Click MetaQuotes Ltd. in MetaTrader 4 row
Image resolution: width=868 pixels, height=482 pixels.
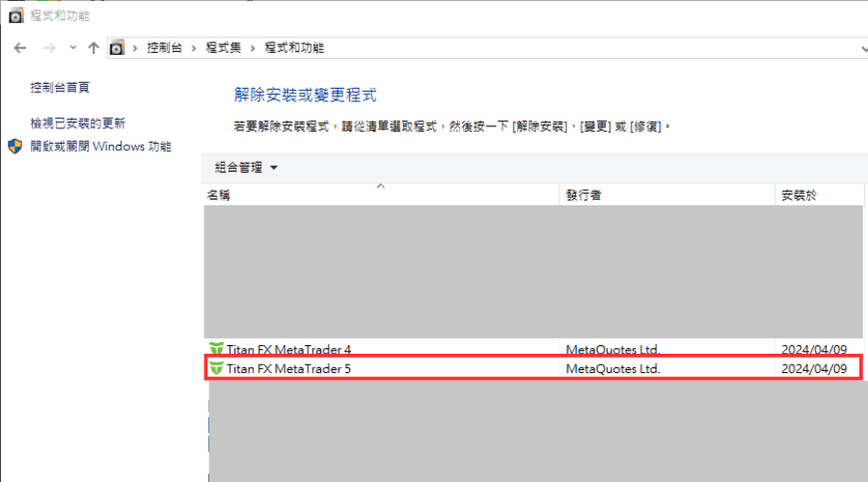(x=612, y=350)
